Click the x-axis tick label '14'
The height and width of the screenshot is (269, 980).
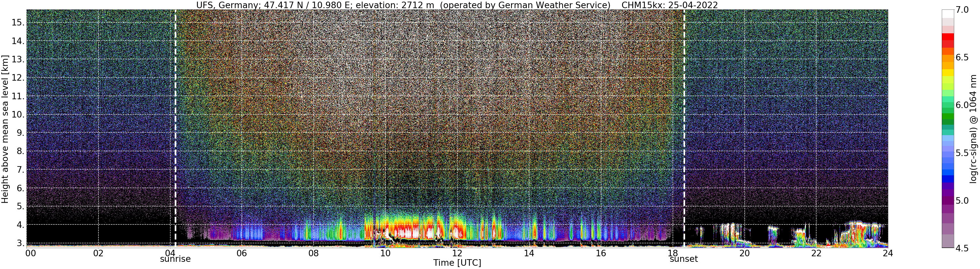coord(529,253)
